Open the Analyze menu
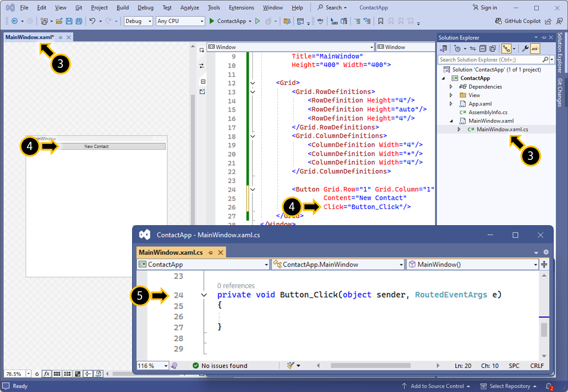 (x=189, y=7)
